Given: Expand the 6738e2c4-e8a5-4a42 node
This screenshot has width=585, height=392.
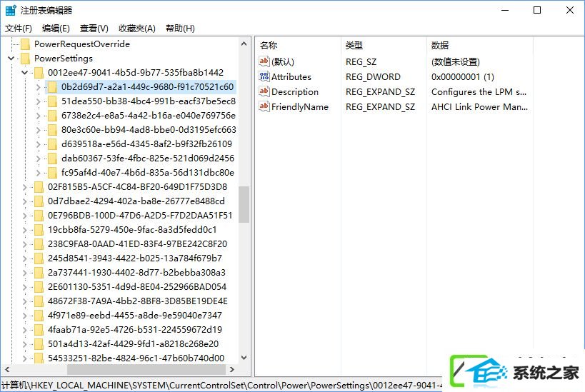Looking at the screenshot, I should click(38, 116).
